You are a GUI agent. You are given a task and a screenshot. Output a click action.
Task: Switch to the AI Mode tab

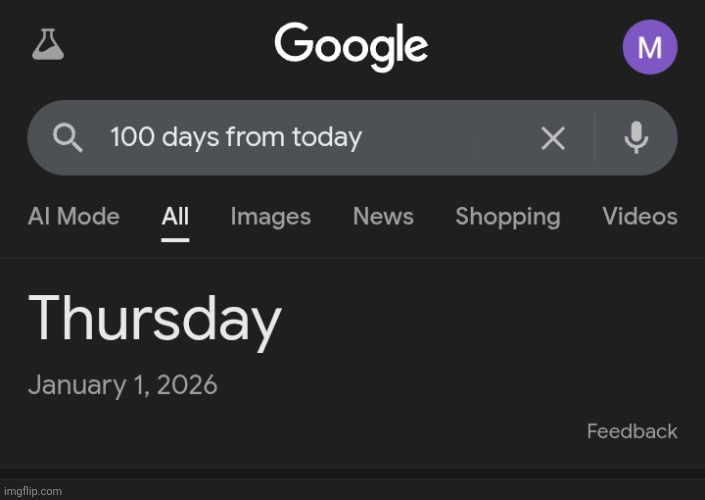click(x=74, y=216)
